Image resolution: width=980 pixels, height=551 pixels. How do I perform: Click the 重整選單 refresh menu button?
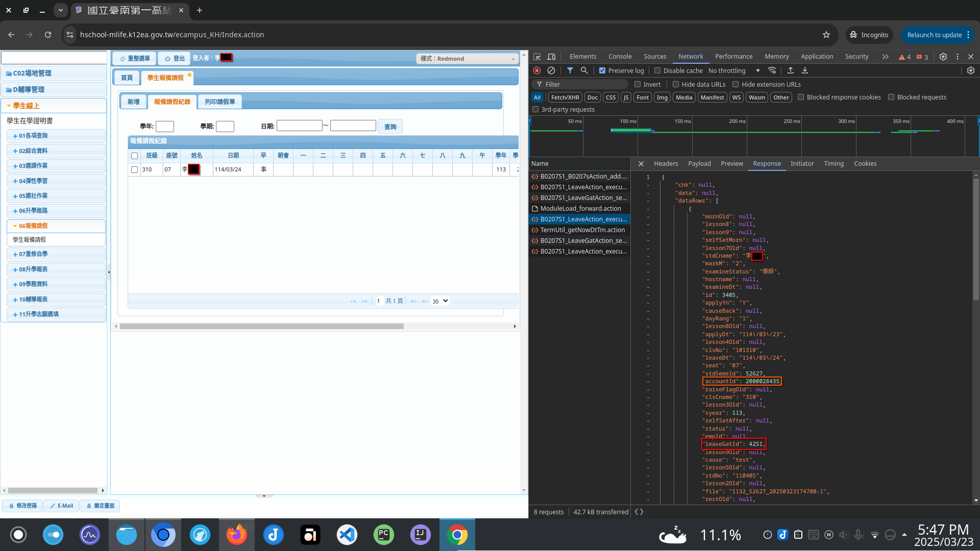[135, 59]
